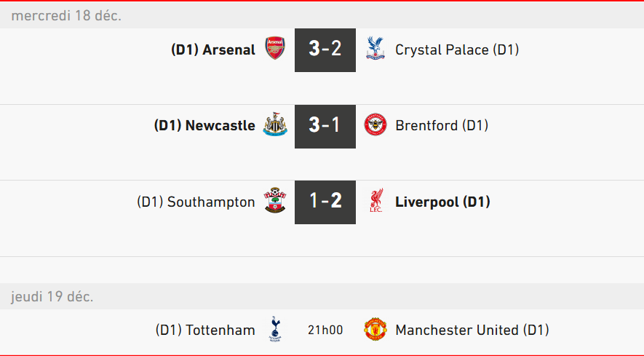Open the Southampton 1-2 Liverpool score
Screen dimensions: 644x356
pos(325,202)
